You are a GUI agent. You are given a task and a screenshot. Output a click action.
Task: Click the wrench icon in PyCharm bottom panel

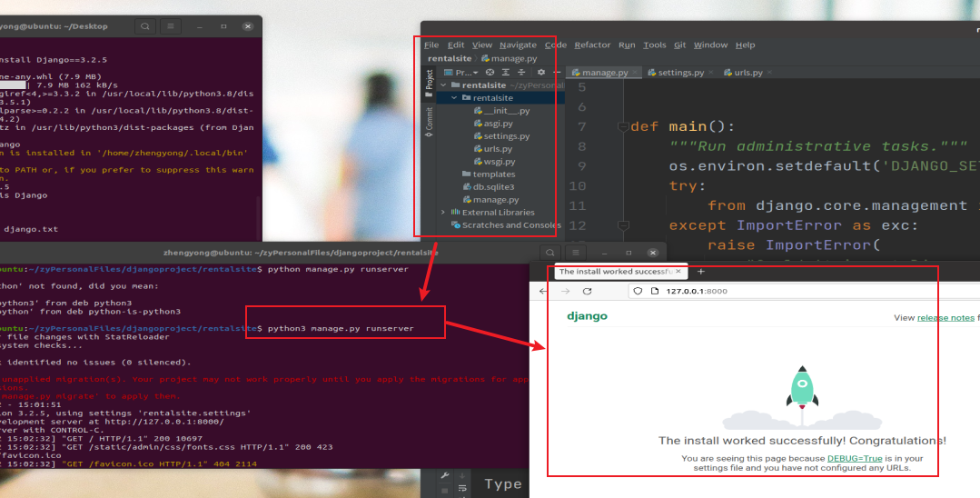pos(445,475)
